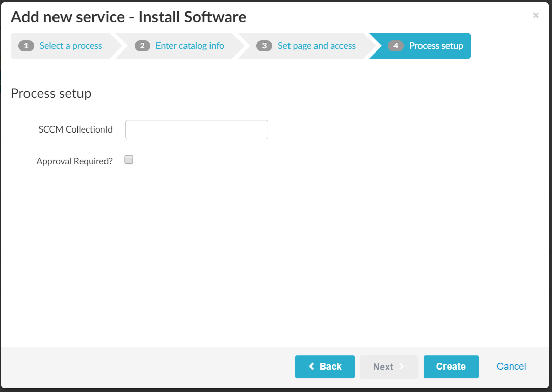The width and height of the screenshot is (552, 392).
Task: Click the left chevron on Back button
Action: (312, 367)
